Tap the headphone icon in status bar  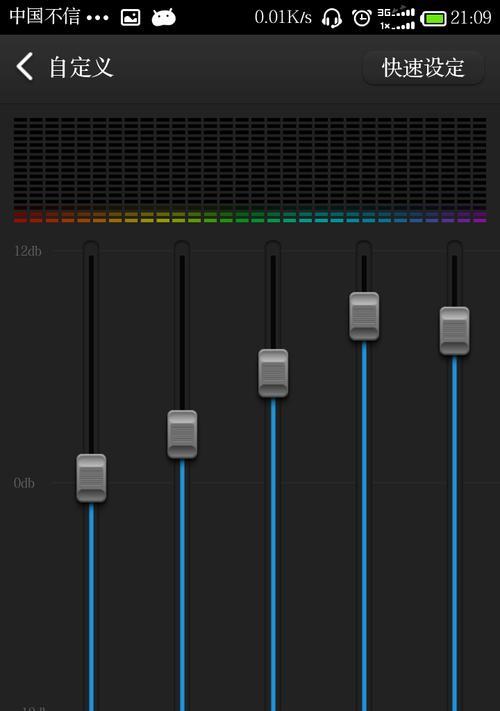coord(331,18)
